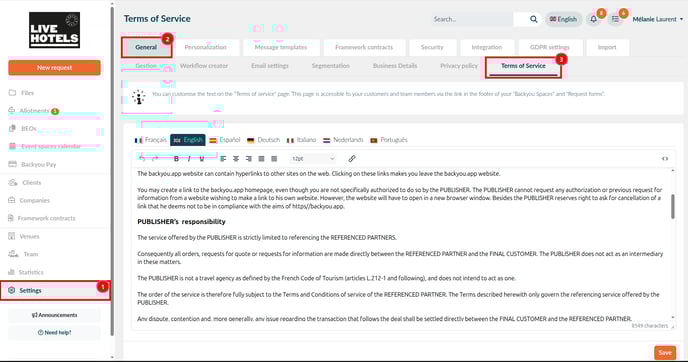Open the Framework contracts tab
The image size is (688, 362).
coord(364,47)
